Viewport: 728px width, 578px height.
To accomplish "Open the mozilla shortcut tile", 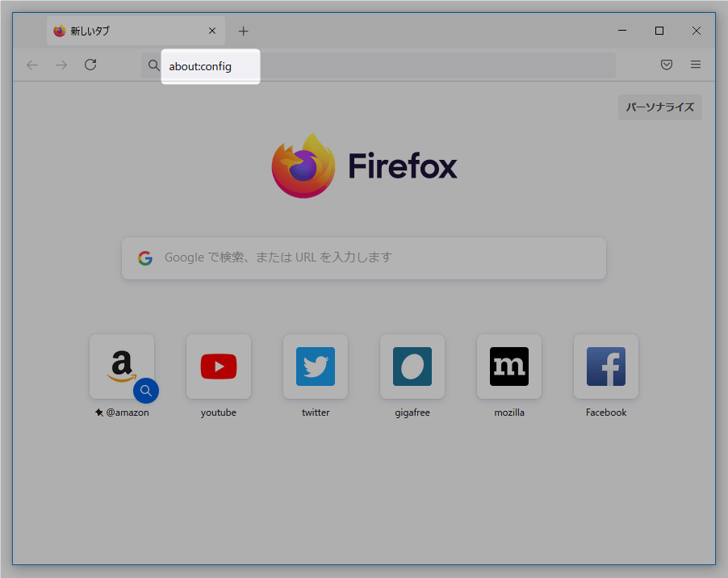I will [x=509, y=366].
